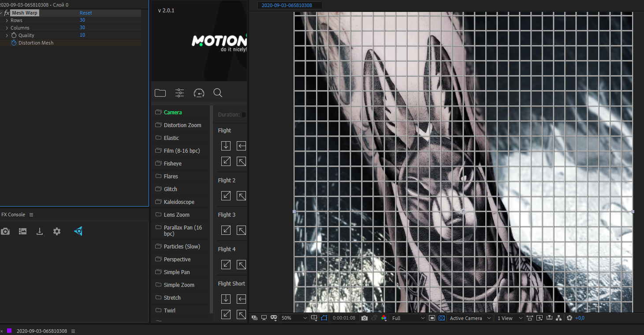Image resolution: width=644 pixels, height=335 pixels.
Task: Apply the Flight 4 up-left arrow preset
Action: pyautogui.click(x=241, y=264)
